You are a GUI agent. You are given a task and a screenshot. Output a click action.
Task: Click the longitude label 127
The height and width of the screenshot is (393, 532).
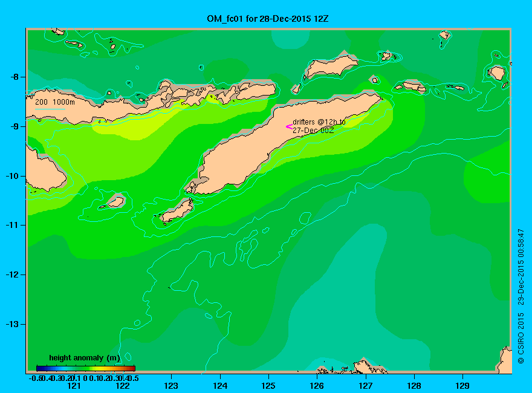click(x=365, y=386)
